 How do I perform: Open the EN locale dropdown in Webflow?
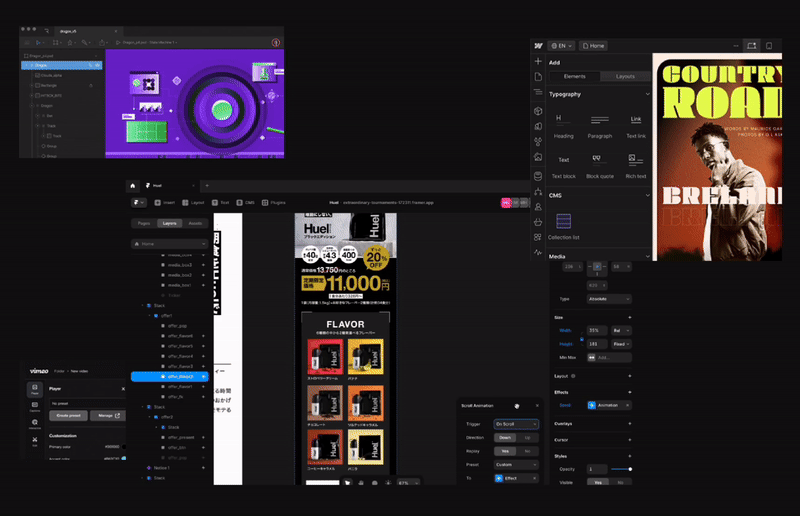(x=561, y=46)
